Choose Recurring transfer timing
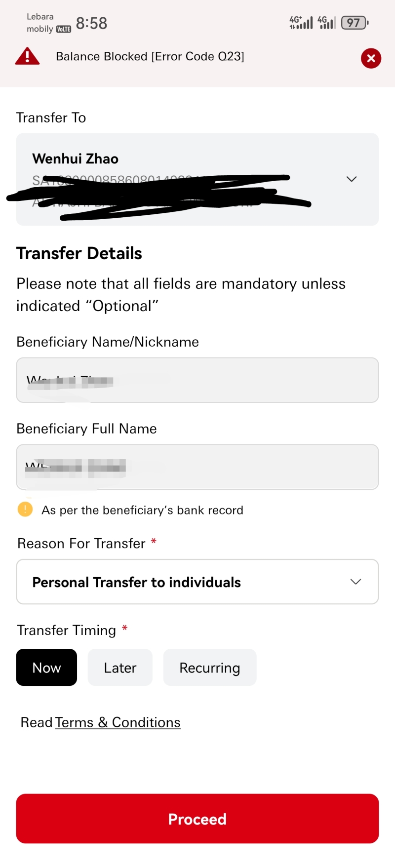Viewport: 395px width, 868px height. [210, 668]
